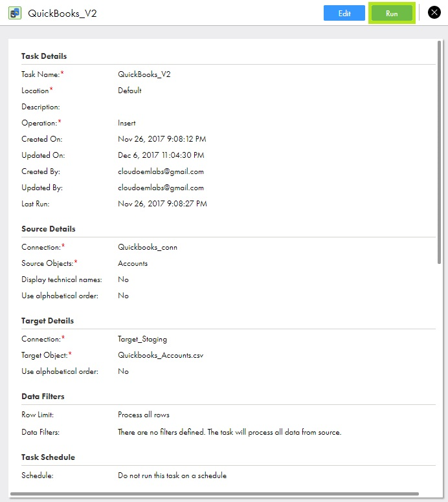The height and width of the screenshot is (502, 448).
Task: Click the Updated By email address
Action: click(x=161, y=188)
